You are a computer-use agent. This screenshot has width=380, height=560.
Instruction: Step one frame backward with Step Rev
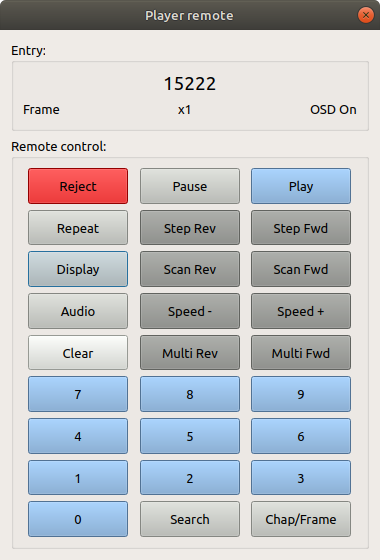coord(190,228)
